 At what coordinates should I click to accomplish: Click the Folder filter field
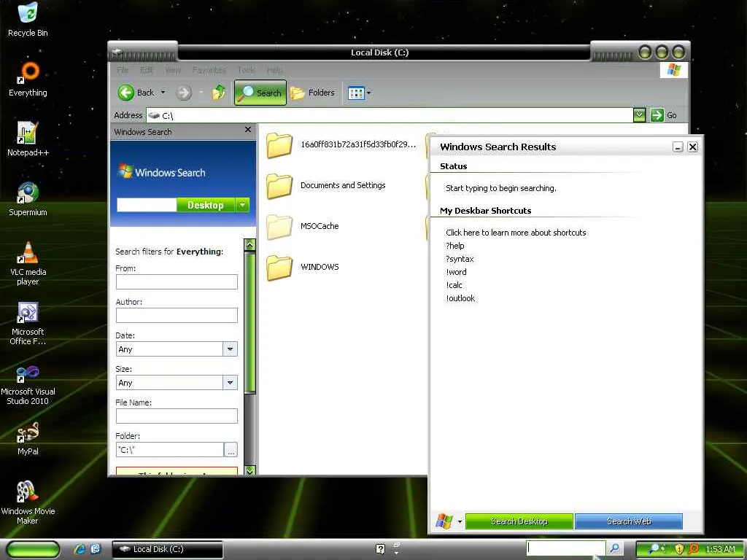169,449
